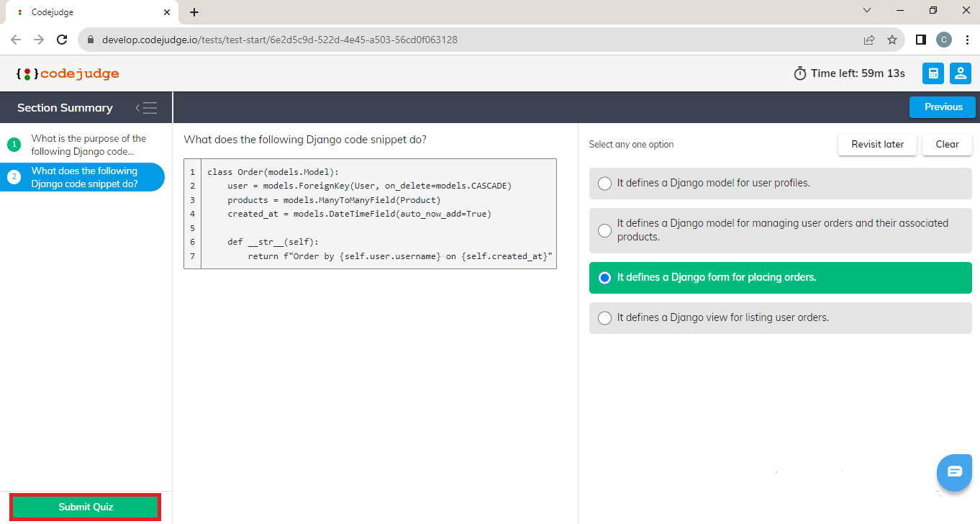Toggle the browser side panel

point(920,40)
